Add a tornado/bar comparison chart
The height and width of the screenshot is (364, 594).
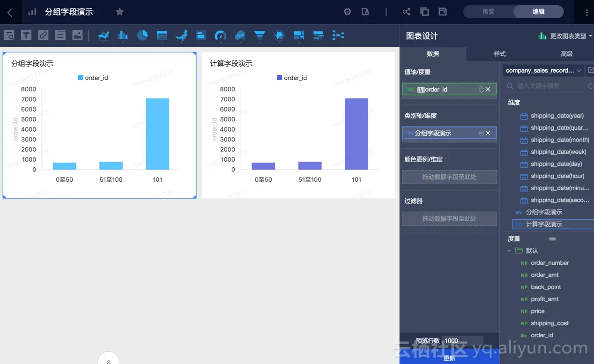tap(318, 36)
